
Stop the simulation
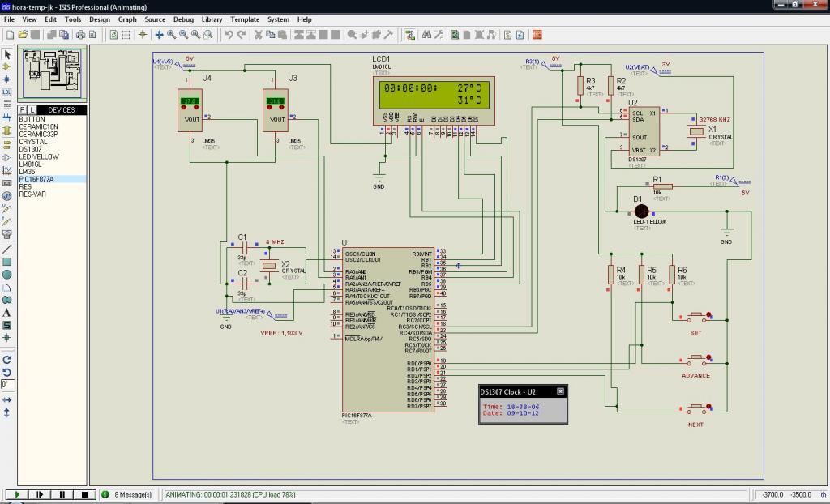click(x=84, y=494)
